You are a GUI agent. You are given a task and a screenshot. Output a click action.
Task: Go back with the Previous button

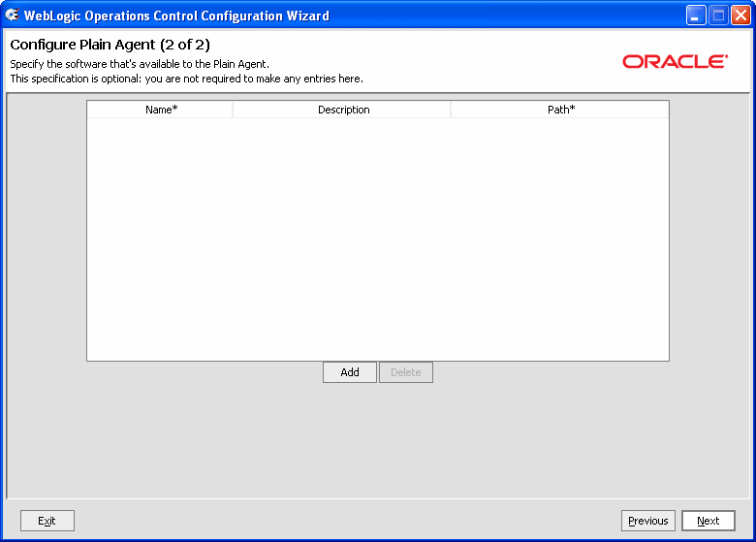[x=648, y=521]
